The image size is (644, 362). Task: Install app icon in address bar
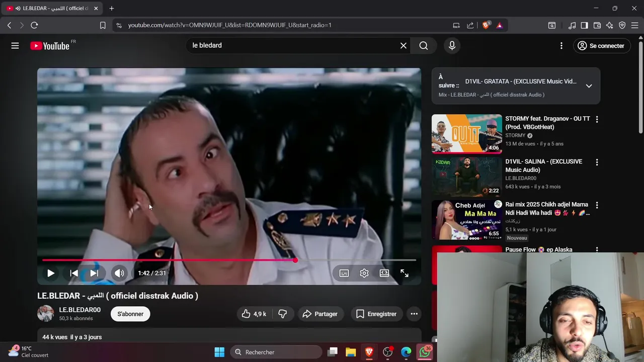pos(456,25)
